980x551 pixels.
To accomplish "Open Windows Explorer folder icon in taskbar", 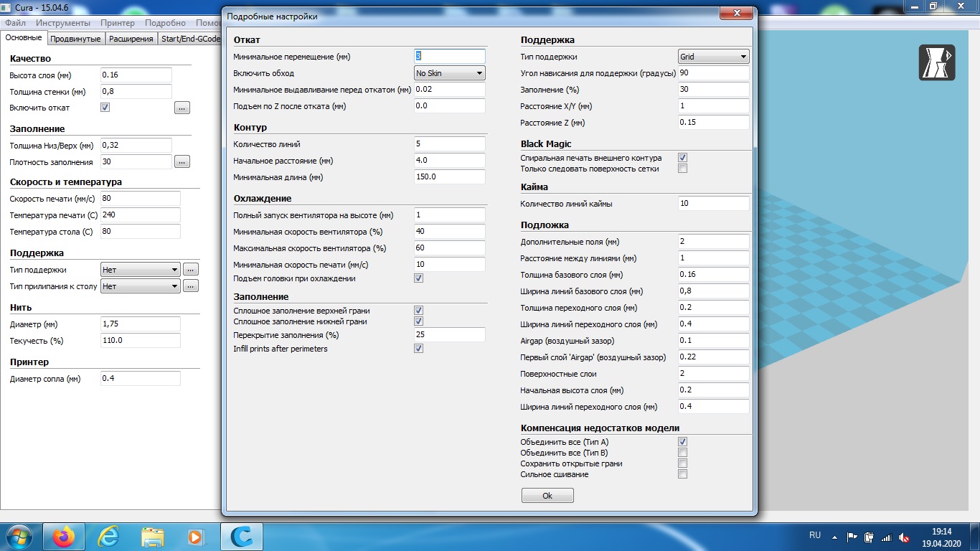I will [153, 536].
